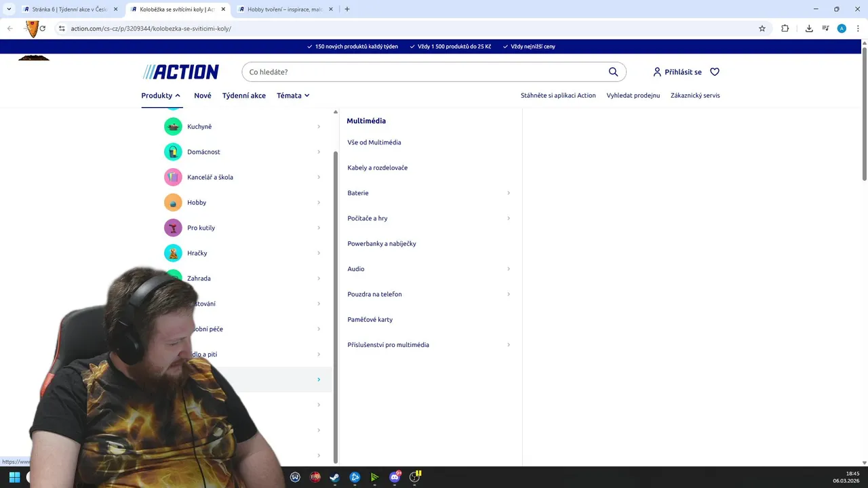Expand the Počítače a hry submenu arrow
Screen dimensions: 868x488
(x=509, y=218)
